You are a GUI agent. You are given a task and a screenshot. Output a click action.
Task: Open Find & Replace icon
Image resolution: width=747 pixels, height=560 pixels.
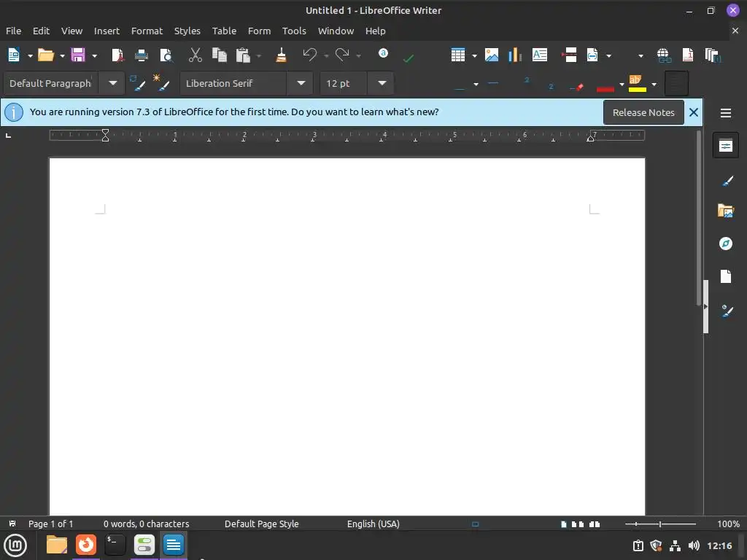pos(383,53)
